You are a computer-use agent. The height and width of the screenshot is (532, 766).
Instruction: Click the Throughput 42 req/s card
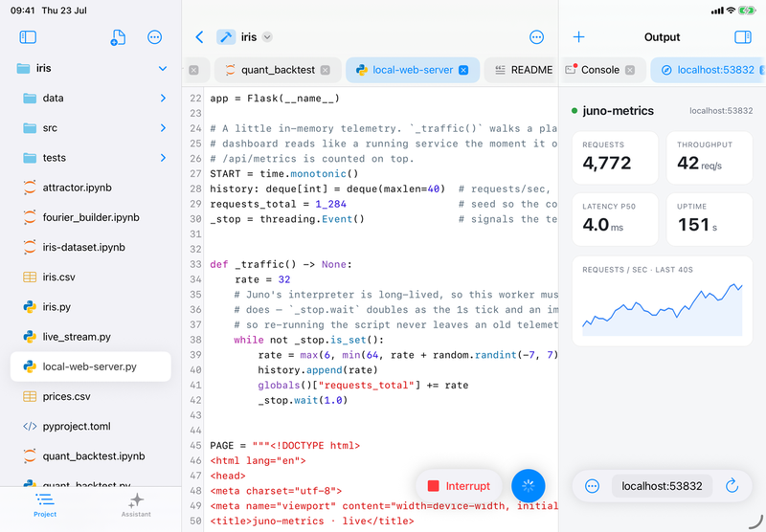[710, 158]
